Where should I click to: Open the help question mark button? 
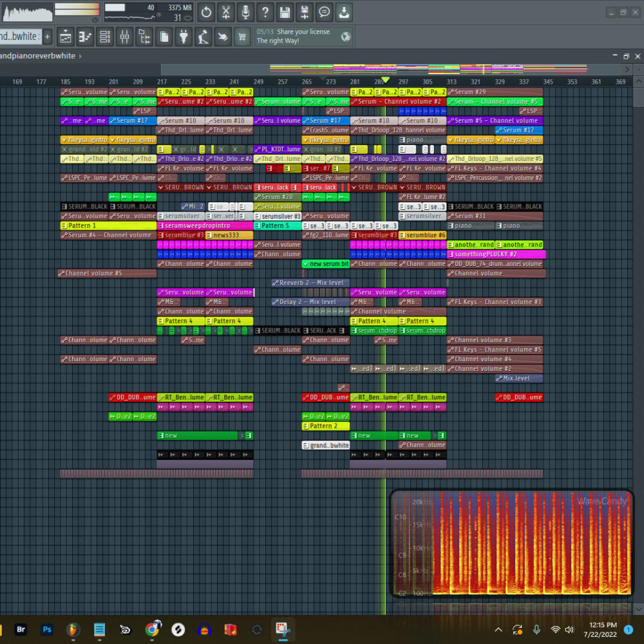point(265,12)
